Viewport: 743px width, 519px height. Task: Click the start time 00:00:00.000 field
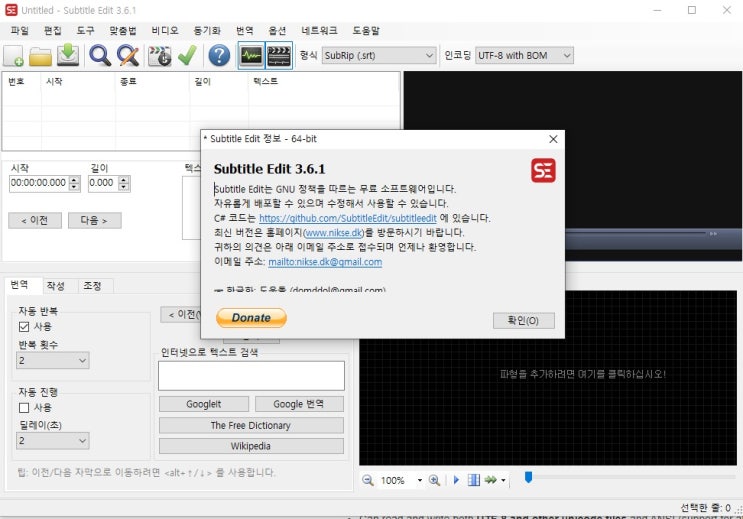[39, 183]
